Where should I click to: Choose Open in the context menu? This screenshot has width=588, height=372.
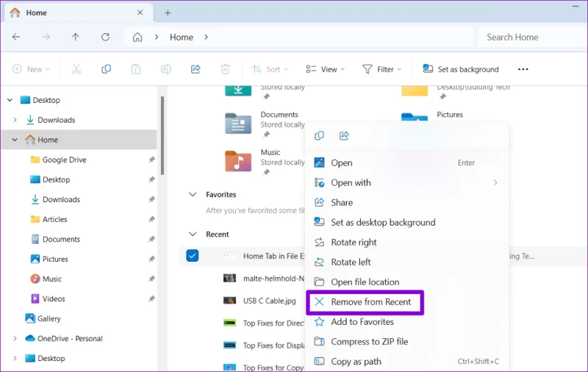[407, 162]
